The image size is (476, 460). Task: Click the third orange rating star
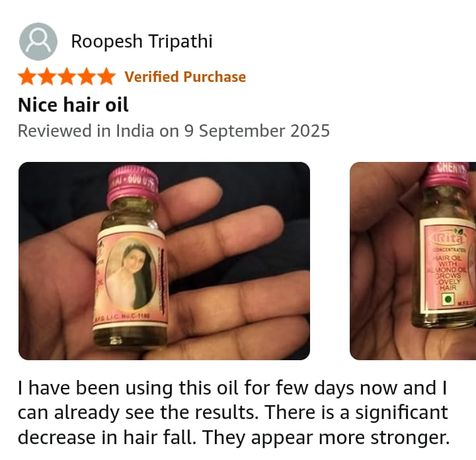point(67,77)
